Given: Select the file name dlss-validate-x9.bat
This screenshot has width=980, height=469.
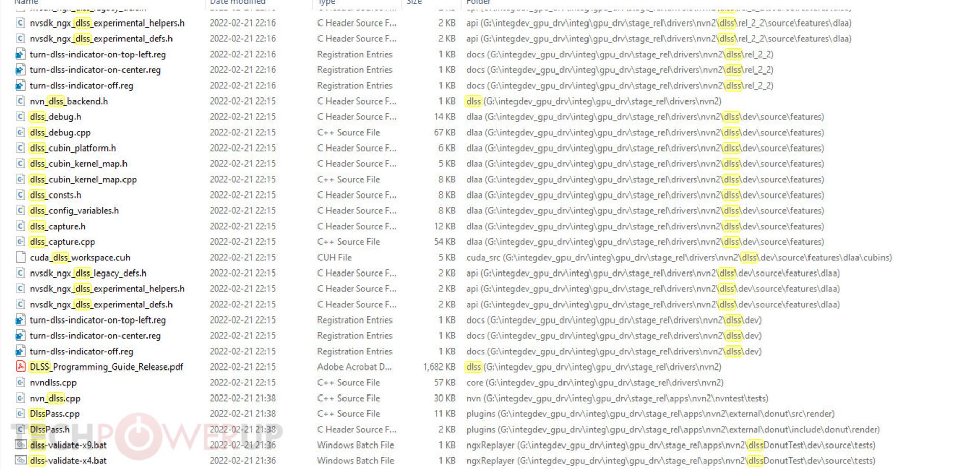Looking at the screenshot, I should pos(68,445).
